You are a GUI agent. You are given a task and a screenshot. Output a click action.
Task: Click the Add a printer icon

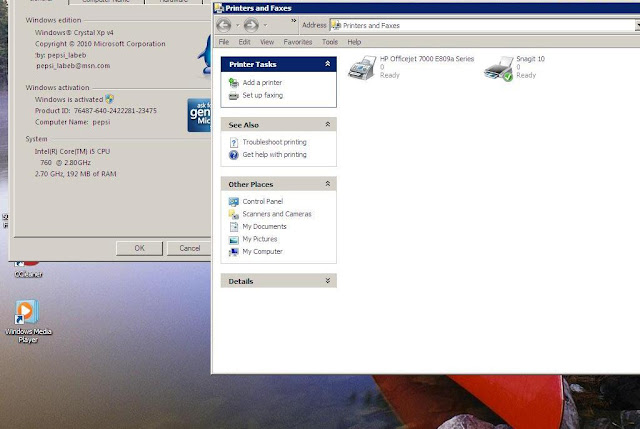(233, 83)
